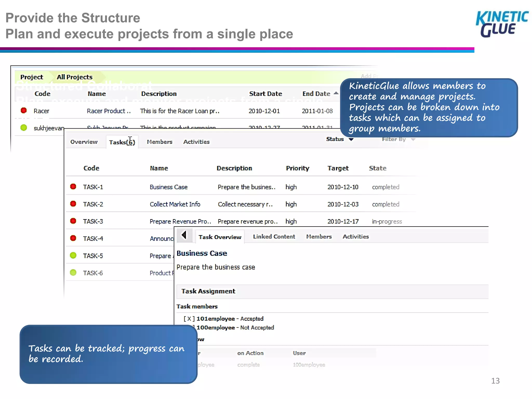Click the red status dot for Racer project

(24, 110)
